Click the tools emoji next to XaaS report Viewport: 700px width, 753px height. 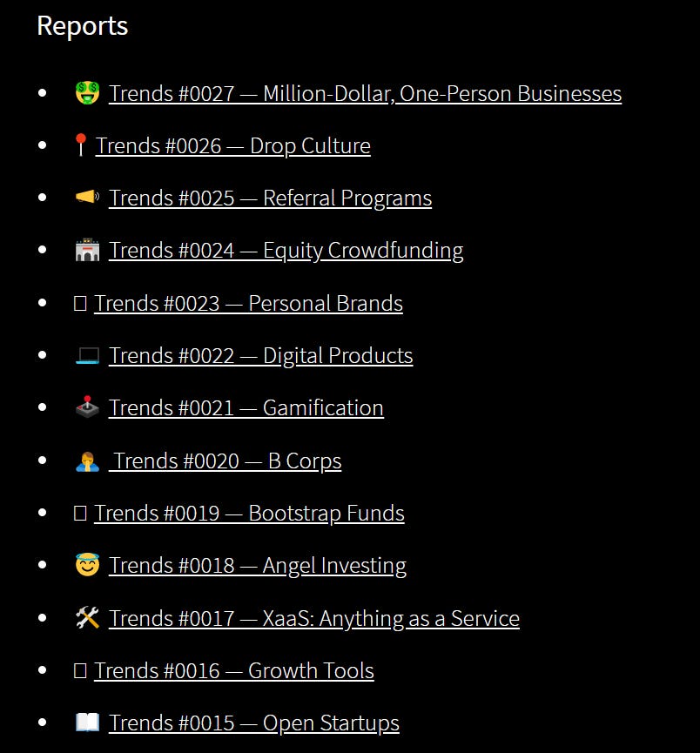[87, 617]
